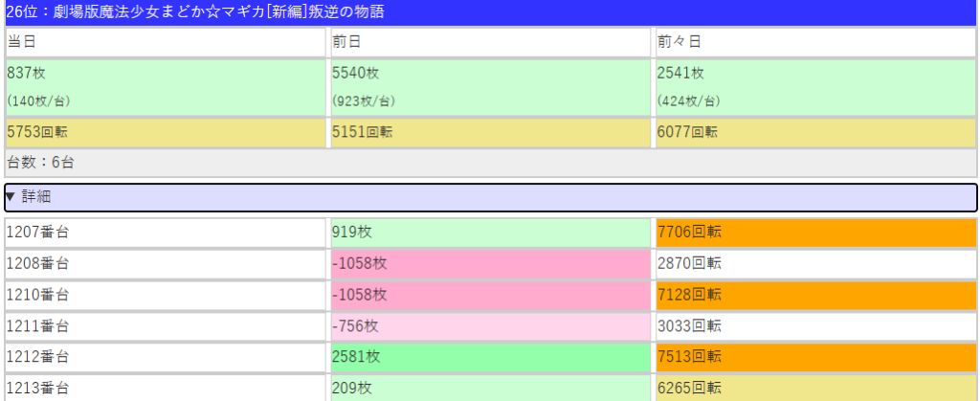Select the 当日 column header

(x=166, y=42)
